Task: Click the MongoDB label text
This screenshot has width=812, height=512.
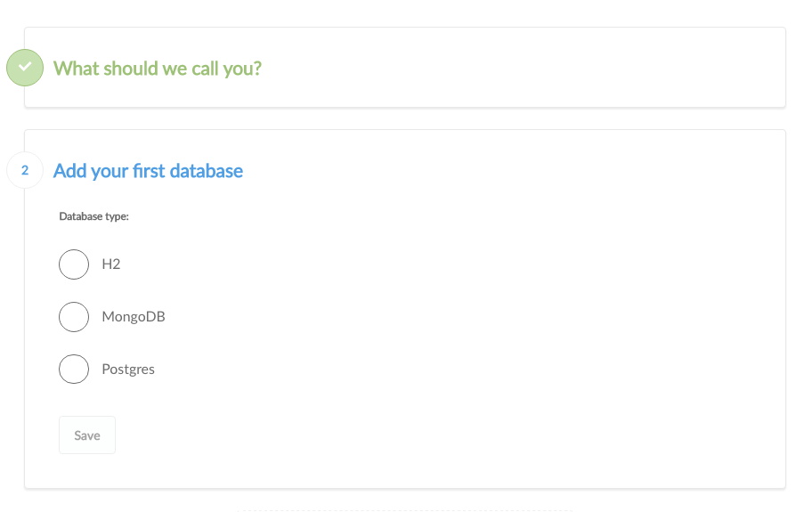Action: (134, 317)
